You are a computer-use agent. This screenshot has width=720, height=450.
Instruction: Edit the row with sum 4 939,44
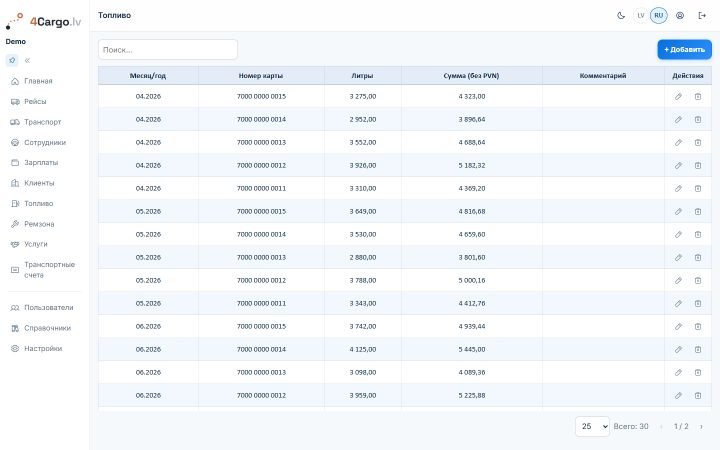[678, 326]
